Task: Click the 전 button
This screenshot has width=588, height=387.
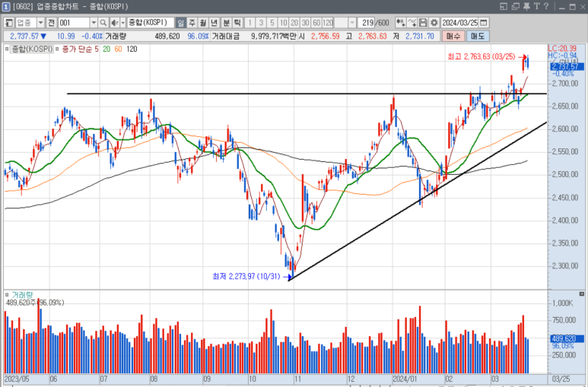Action: coord(52,23)
